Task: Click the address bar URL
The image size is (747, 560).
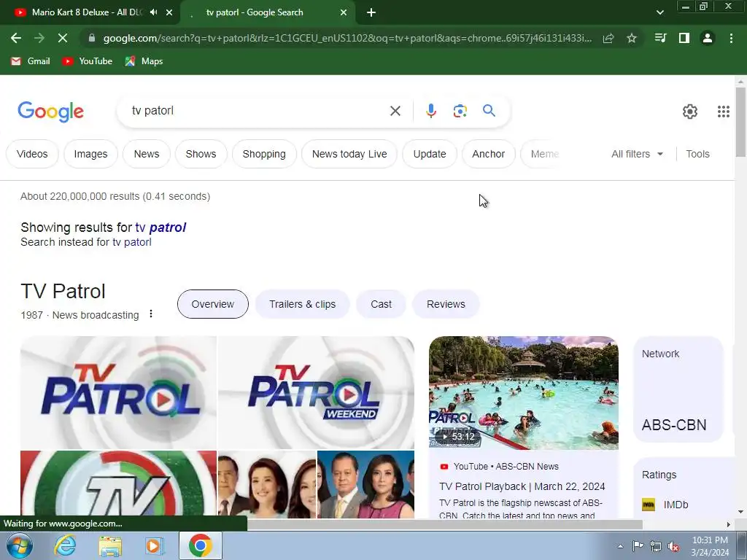Action: coord(347,38)
